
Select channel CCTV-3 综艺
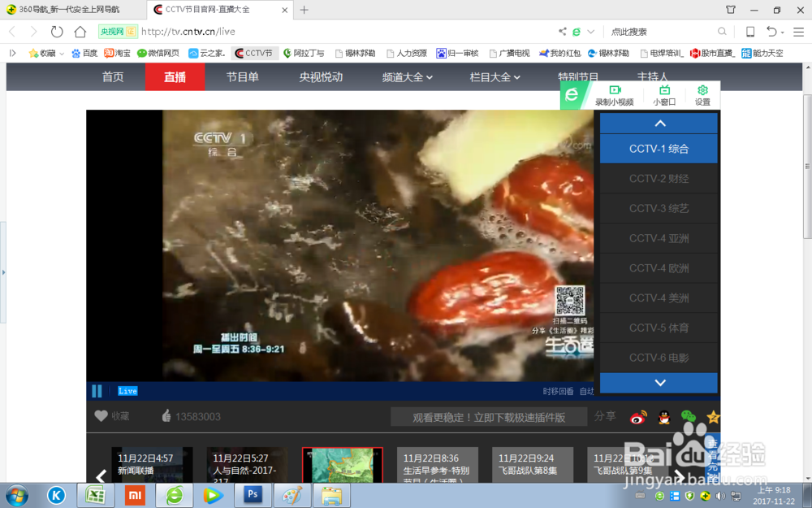coord(659,208)
